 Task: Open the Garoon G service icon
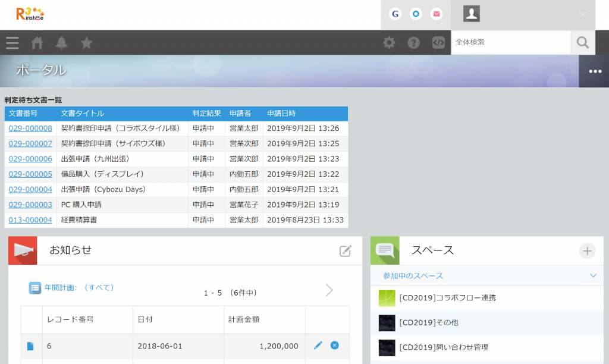(x=395, y=14)
